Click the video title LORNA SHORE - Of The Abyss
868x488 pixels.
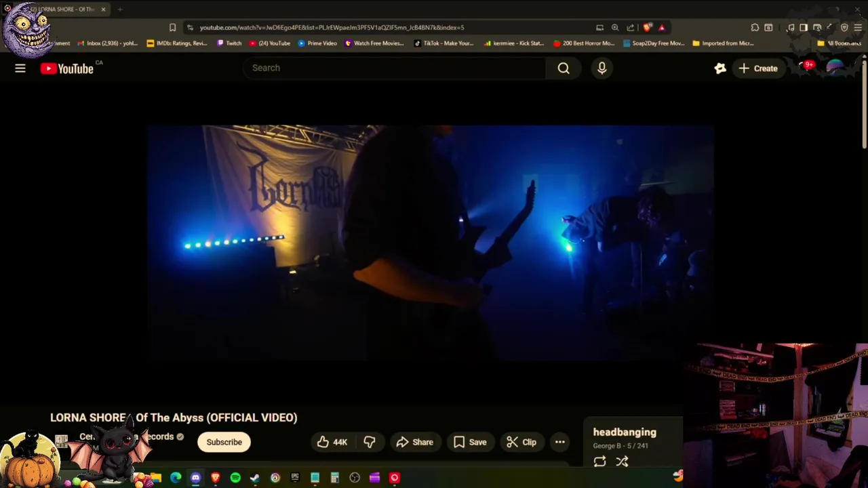coord(174,418)
